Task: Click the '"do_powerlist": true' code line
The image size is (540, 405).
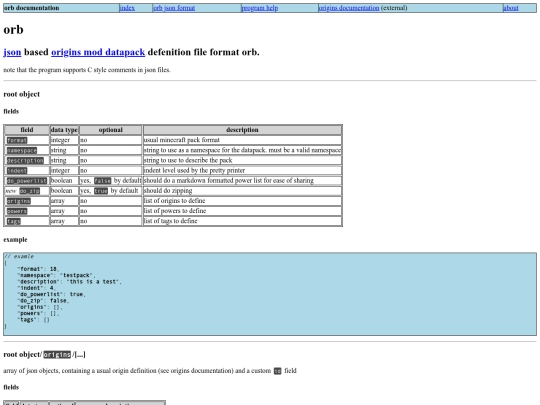Action: [51, 294]
